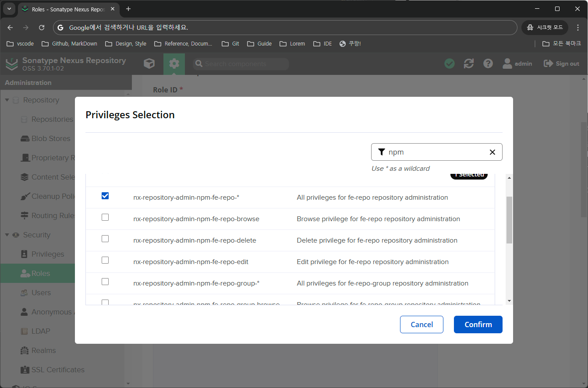This screenshot has height=388, width=588.
Task: Collapse the Security tree section
Action: pos(7,235)
